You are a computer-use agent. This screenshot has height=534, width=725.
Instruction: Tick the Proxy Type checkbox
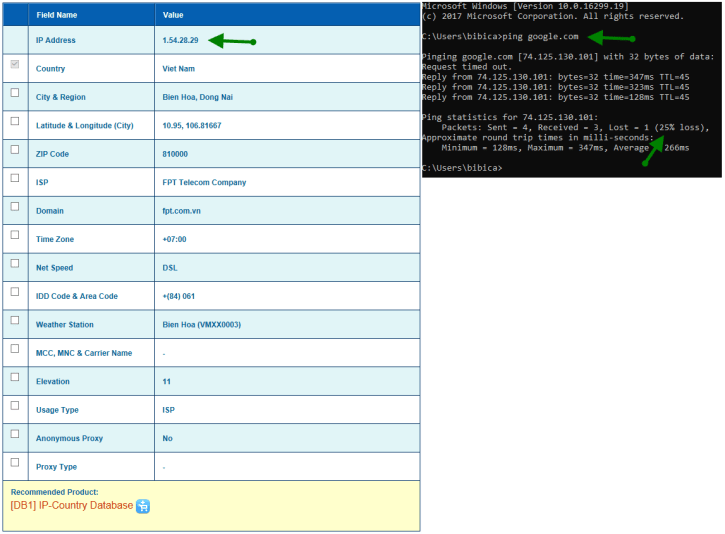point(14,462)
